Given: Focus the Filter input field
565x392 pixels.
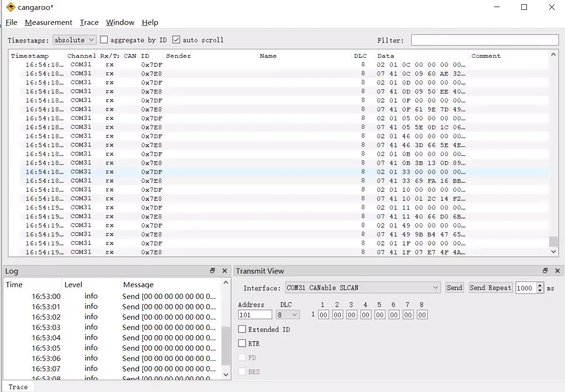Looking at the screenshot, I should (485, 40).
